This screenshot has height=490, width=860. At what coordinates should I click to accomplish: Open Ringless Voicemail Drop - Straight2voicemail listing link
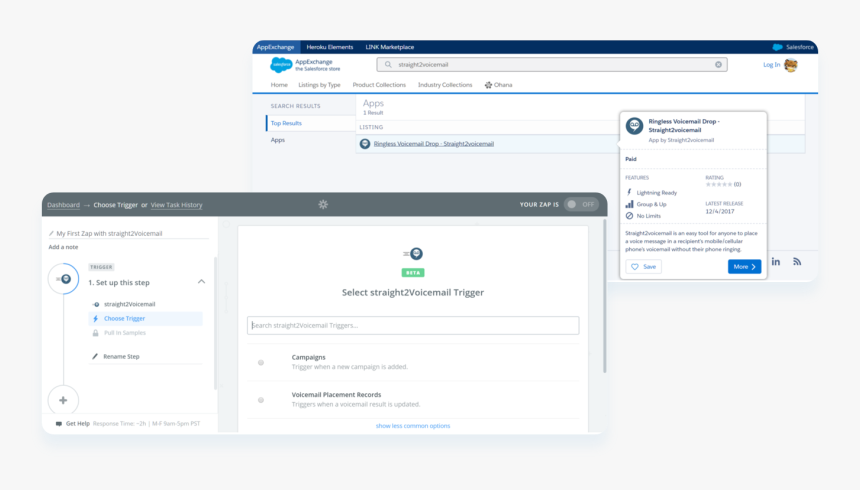434,144
